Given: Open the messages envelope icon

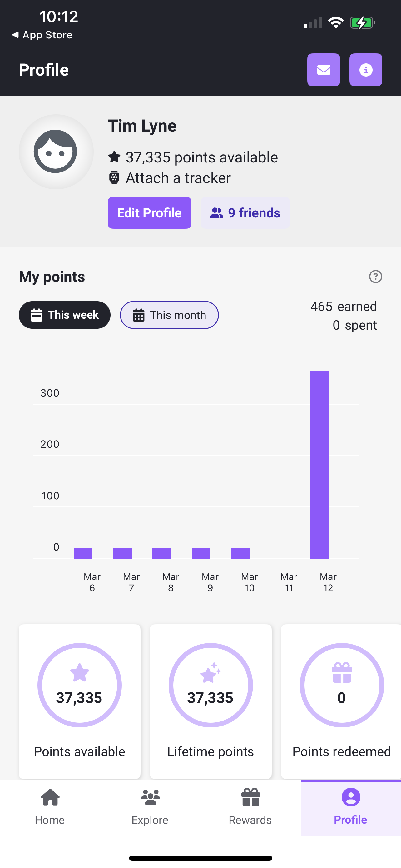Looking at the screenshot, I should point(323,70).
